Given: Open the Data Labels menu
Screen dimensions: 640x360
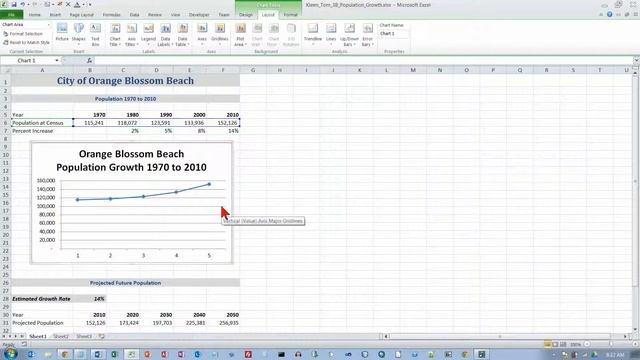Looking at the screenshot, I should [x=165, y=34].
